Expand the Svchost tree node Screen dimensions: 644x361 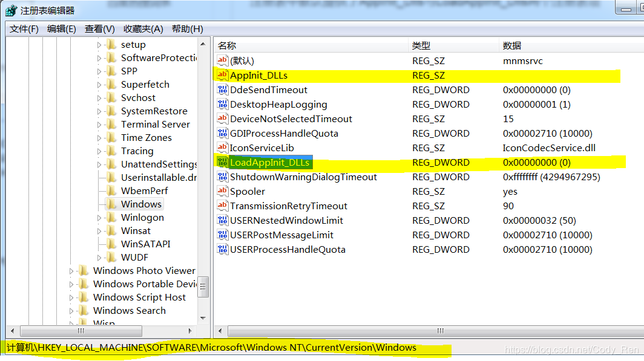coord(99,98)
